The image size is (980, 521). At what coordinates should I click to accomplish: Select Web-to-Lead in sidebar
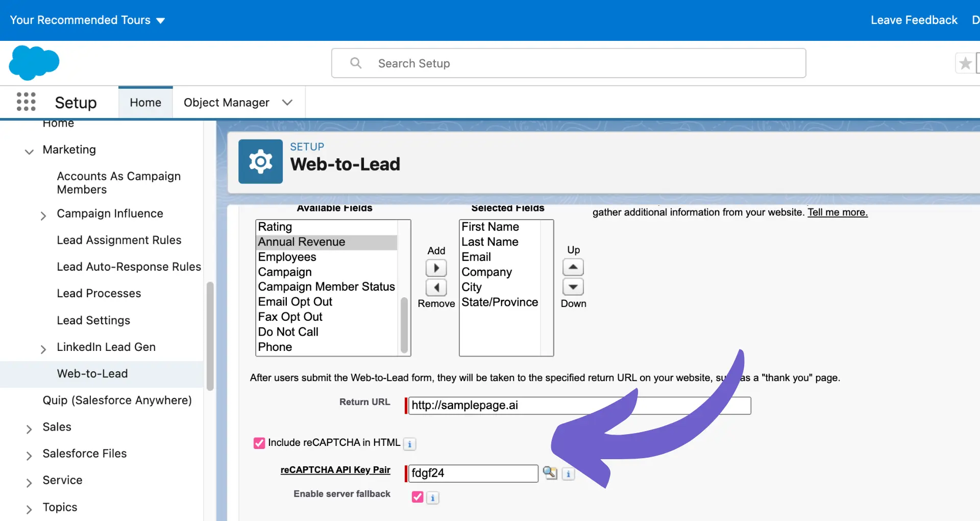102,373
